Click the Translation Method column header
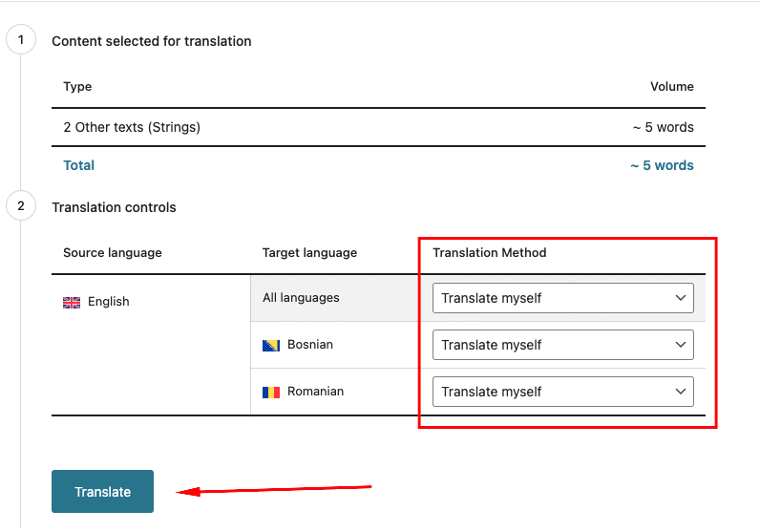The width and height of the screenshot is (760, 532). (490, 253)
